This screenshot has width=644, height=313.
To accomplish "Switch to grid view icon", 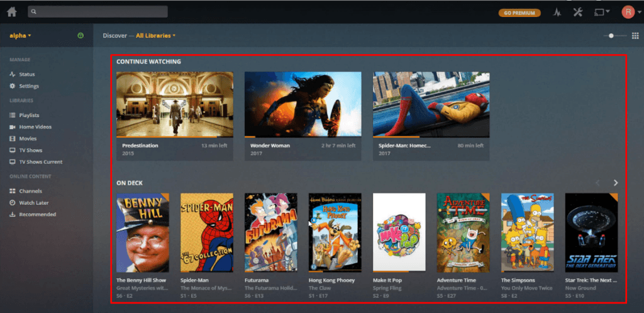I will (635, 36).
